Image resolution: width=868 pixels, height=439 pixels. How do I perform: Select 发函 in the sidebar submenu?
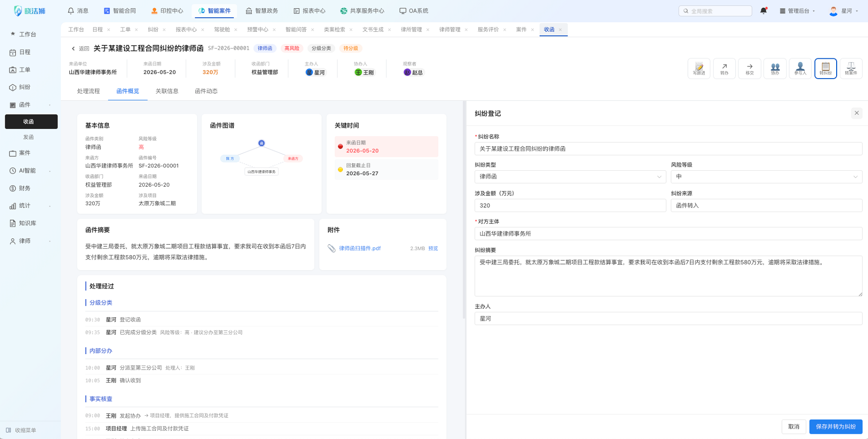pos(28,137)
